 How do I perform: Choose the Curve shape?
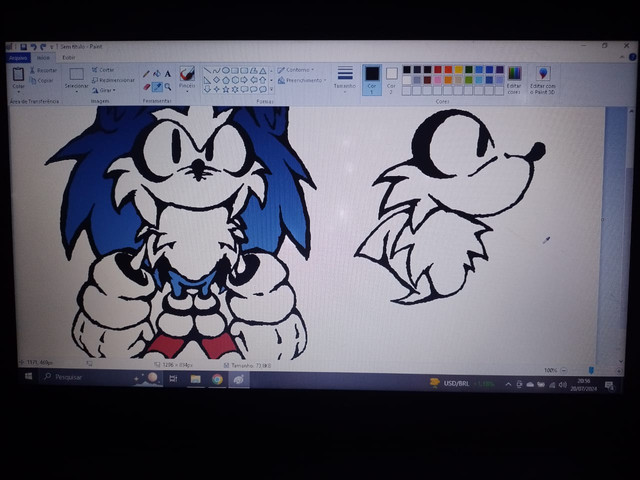(216, 71)
